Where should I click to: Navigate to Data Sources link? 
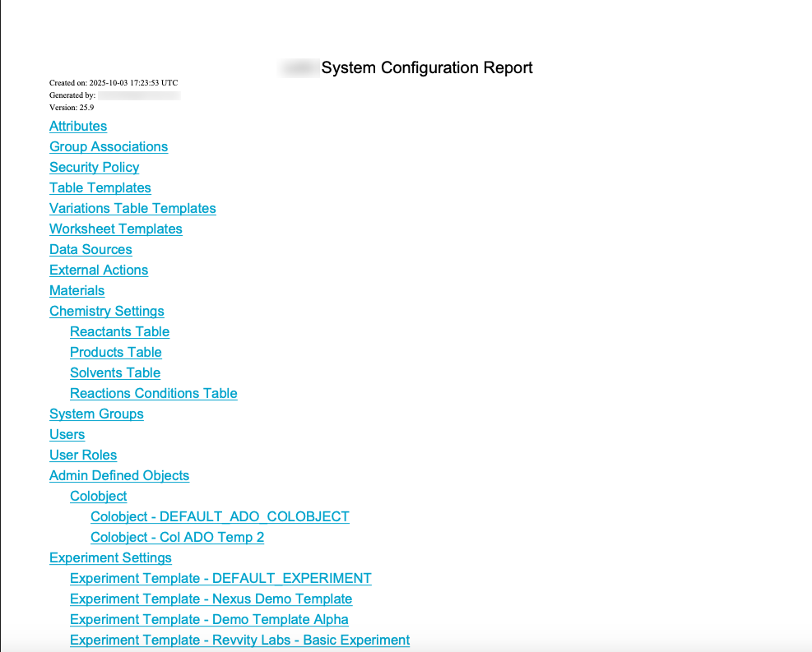[90, 249]
